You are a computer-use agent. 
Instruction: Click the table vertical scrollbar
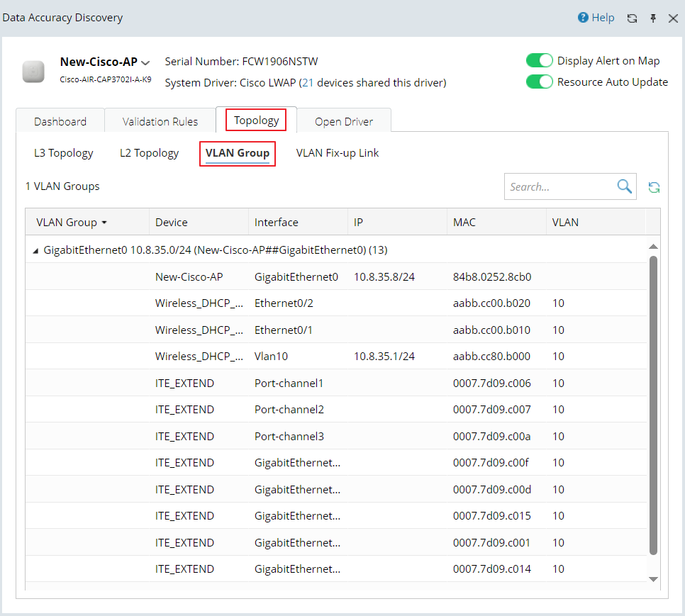(654, 404)
